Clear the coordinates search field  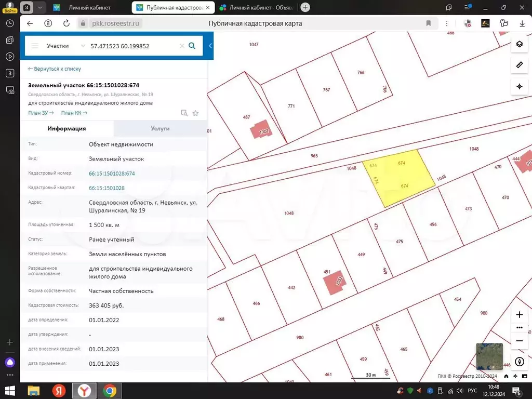pyautogui.click(x=182, y=46)
